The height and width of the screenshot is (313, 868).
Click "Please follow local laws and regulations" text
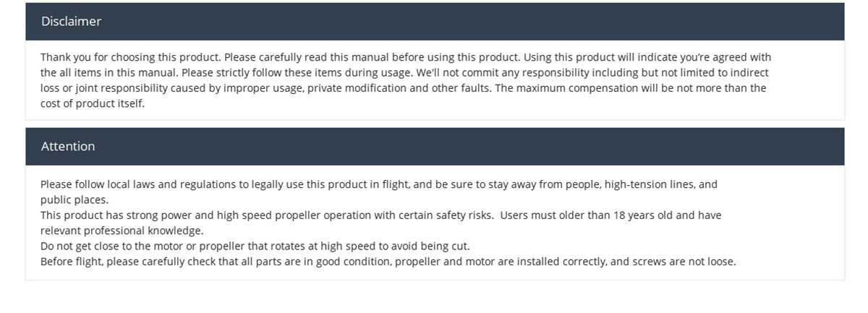(x=143, y=184)
